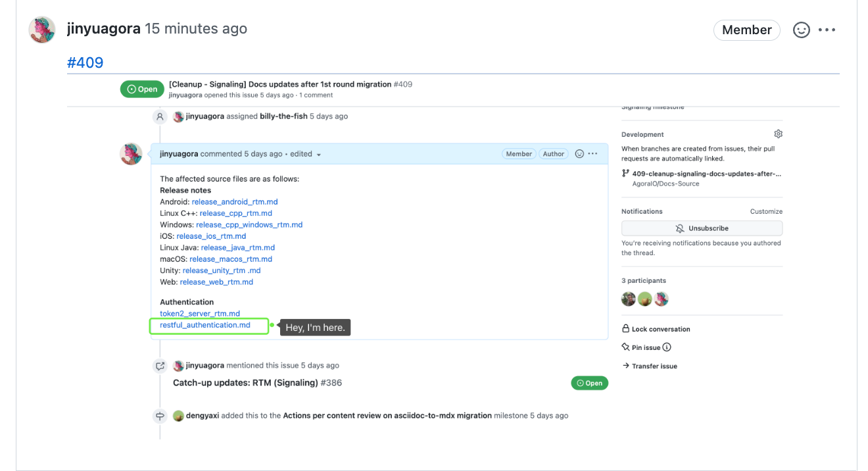Click the pin icon to pin issue

625,347
